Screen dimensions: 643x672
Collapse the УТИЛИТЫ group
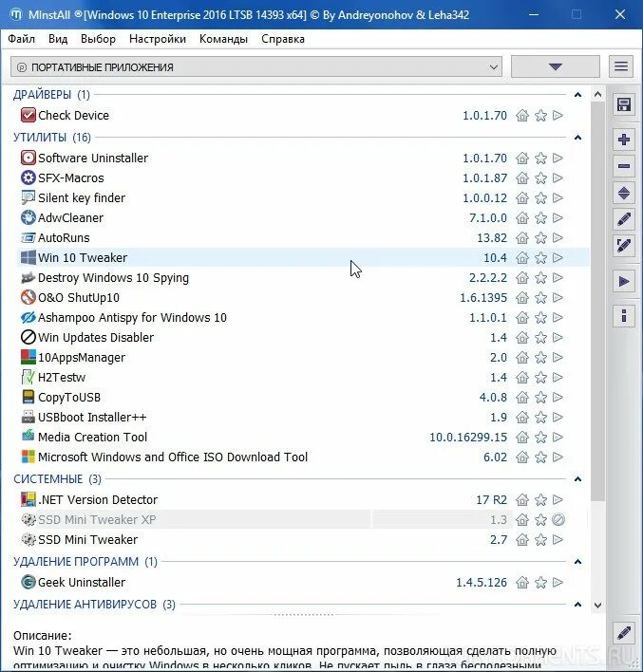click(x=577, y=138)
